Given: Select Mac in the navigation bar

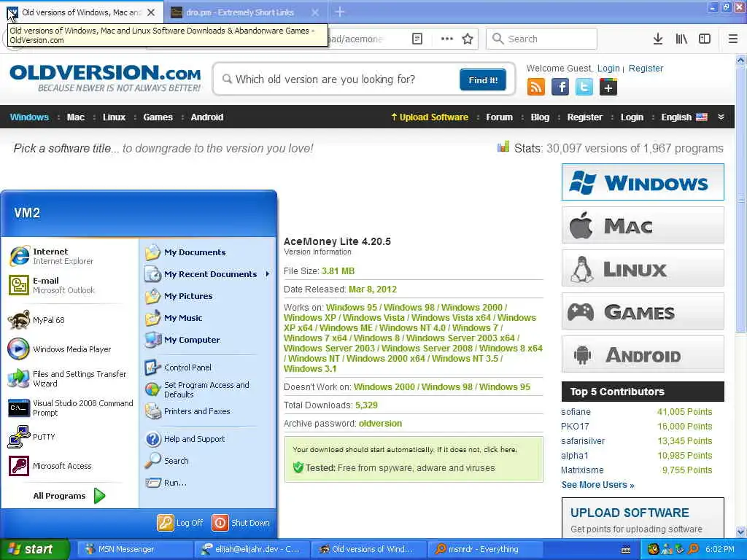Looking at the screenshot, I should point(76,117).
